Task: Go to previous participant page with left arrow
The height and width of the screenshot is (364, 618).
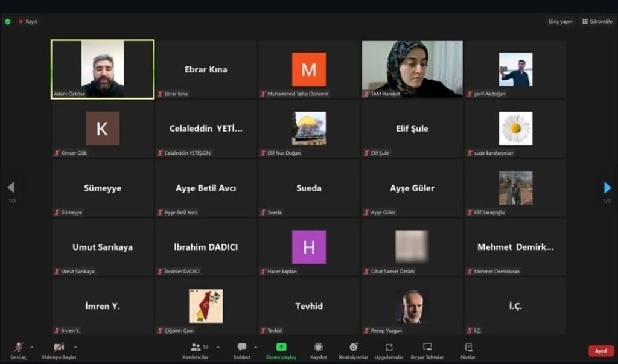Action: point(11,188)
